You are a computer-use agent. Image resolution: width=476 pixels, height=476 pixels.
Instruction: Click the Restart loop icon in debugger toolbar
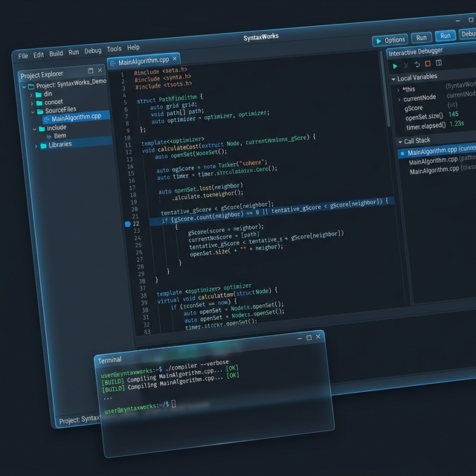[x=416, y=65]
